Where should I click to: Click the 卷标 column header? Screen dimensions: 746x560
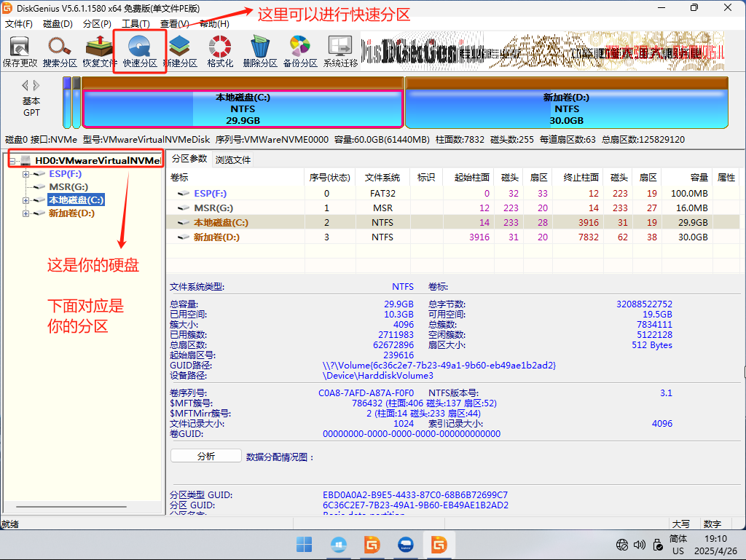pyautogui.click(x=235, y=177)
